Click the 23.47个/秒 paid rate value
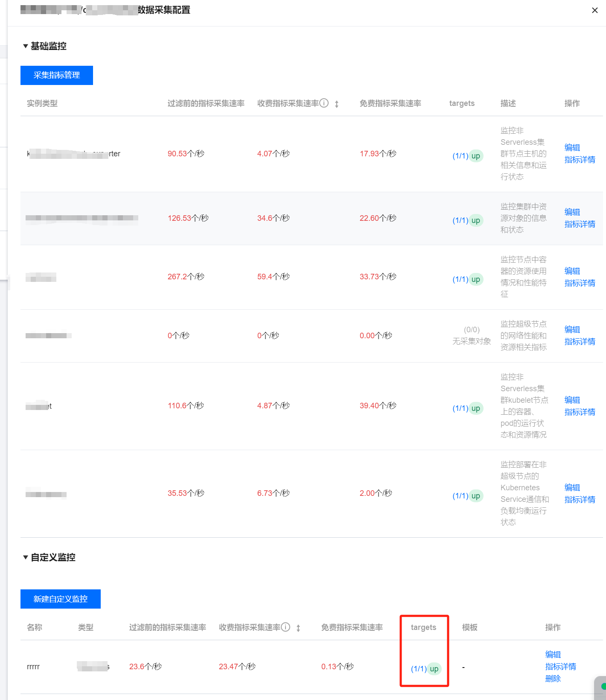Viewport: 606px width, 700px height. 237,667
